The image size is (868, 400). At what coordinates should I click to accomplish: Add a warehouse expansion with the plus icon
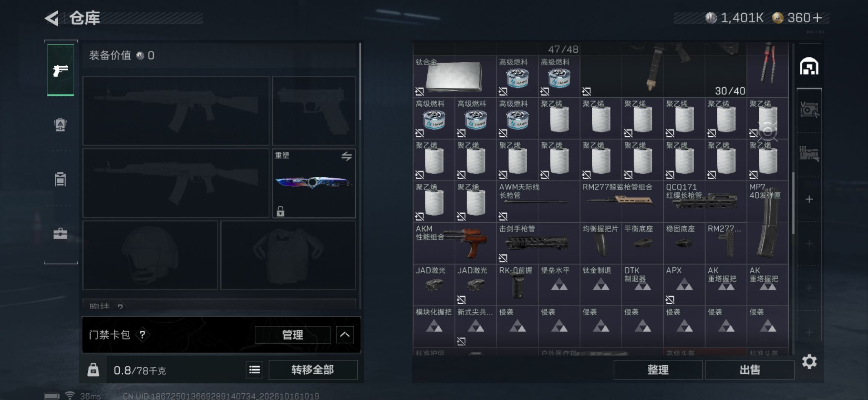[x=809, y=199]
